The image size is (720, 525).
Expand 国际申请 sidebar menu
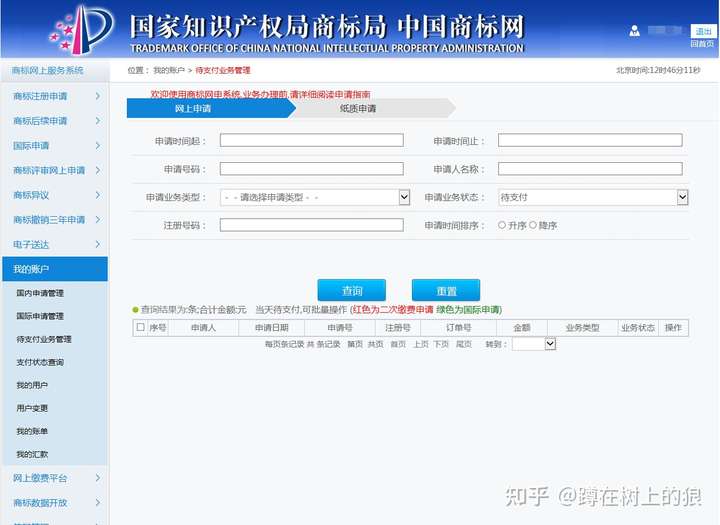(55, 146)
